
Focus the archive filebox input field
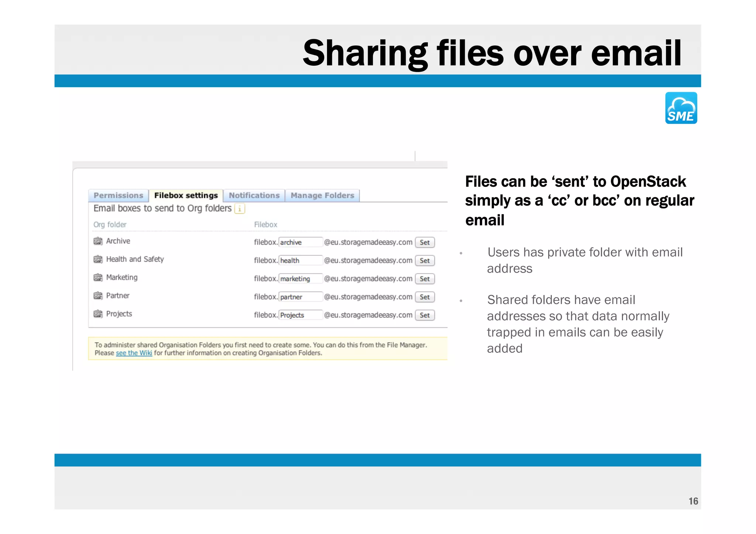click(x=300, y=242)
